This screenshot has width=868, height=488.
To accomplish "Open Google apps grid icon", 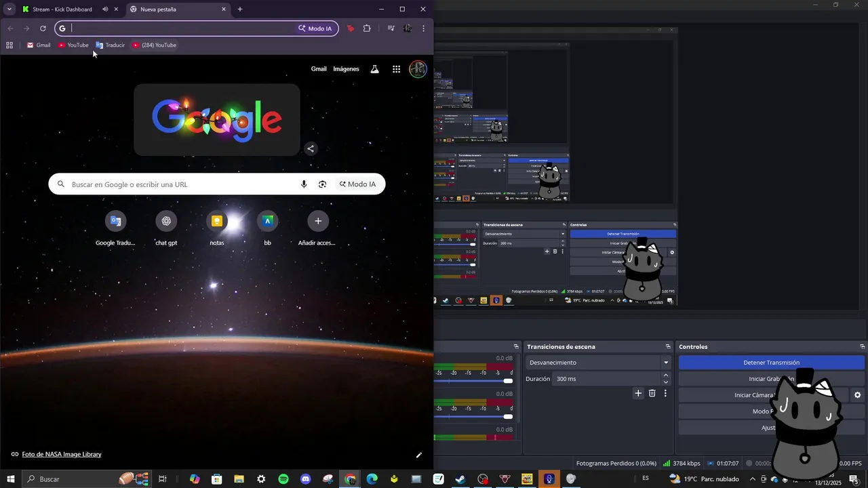I will tap(396, 69).
